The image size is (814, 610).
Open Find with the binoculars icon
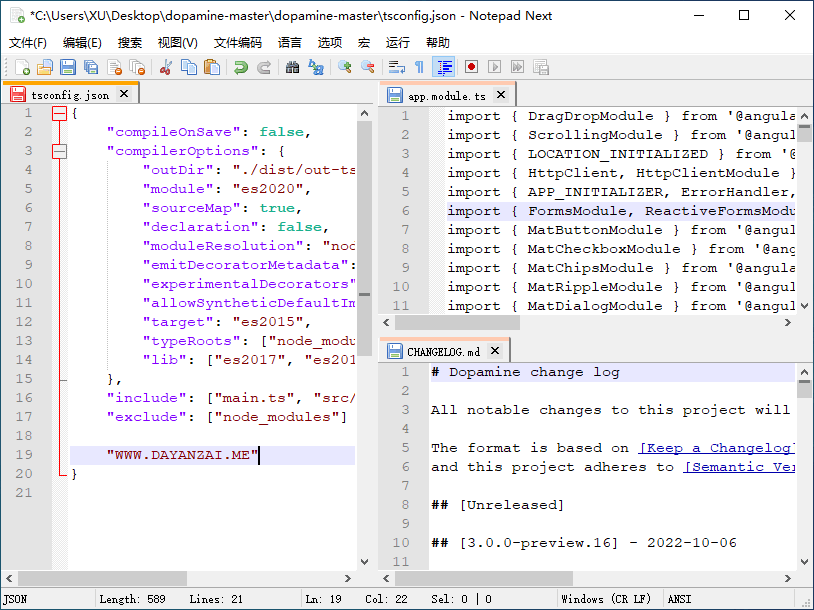(x=292, y=67)
